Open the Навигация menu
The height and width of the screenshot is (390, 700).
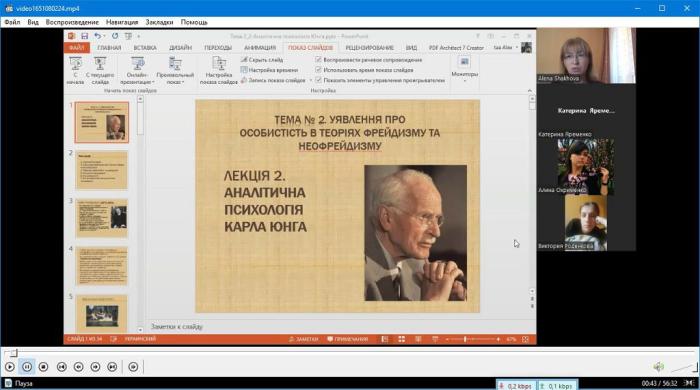click(122, 22)
